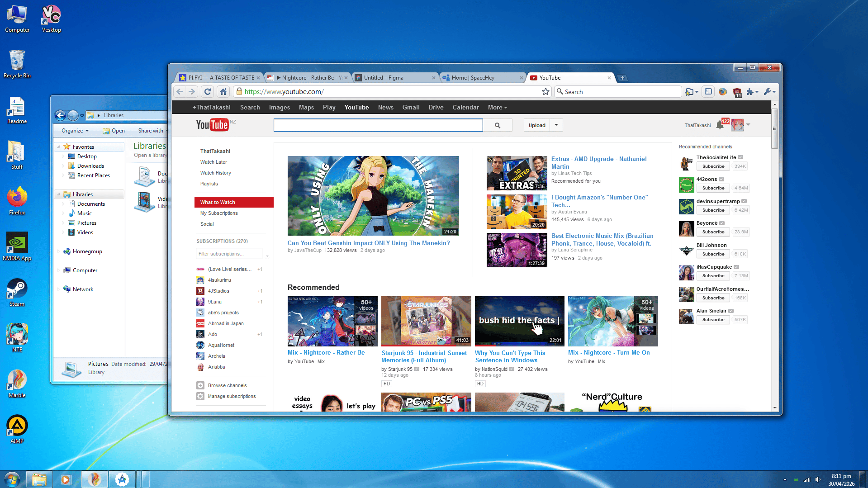Select the NVIDIA App desktop icon
The image size is (868, 488).
17,247
